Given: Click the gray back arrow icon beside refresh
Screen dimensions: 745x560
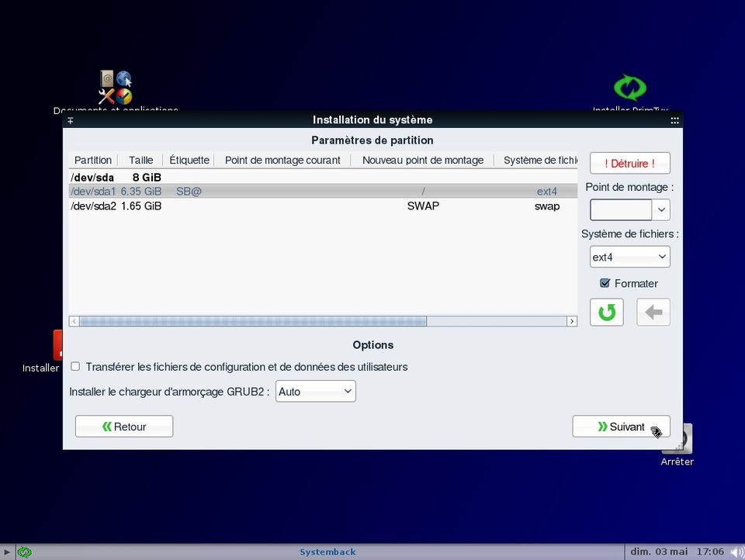Looking at the screenshot, I should (653, 312).
